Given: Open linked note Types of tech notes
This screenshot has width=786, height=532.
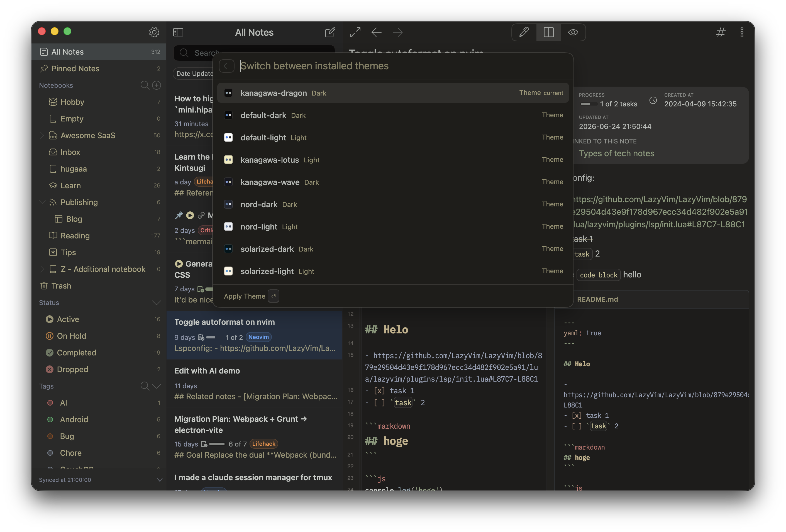Looking at the screenshot, I should click(617, 153).
